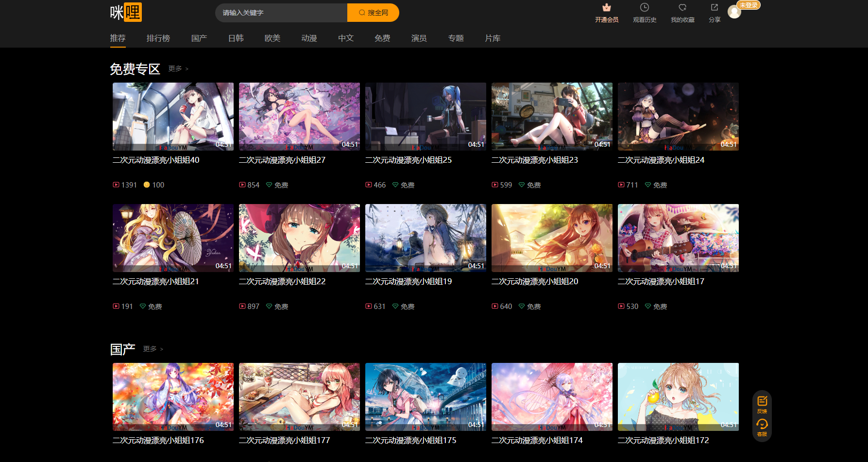Select the 动漫 navigation tab
This screenshot has width=868, height=462.
pyautogui.click(x=309, y=38)
